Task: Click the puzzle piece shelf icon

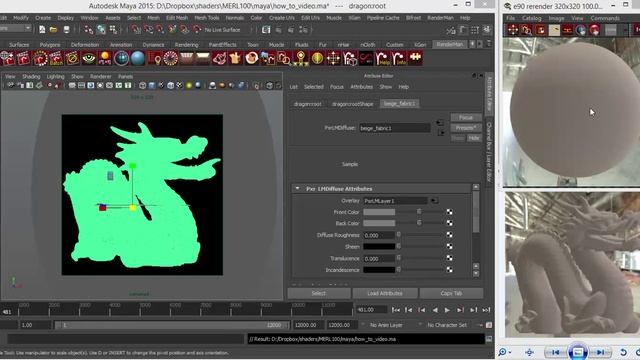Action: pyautogui.click(x=415, y=58)
